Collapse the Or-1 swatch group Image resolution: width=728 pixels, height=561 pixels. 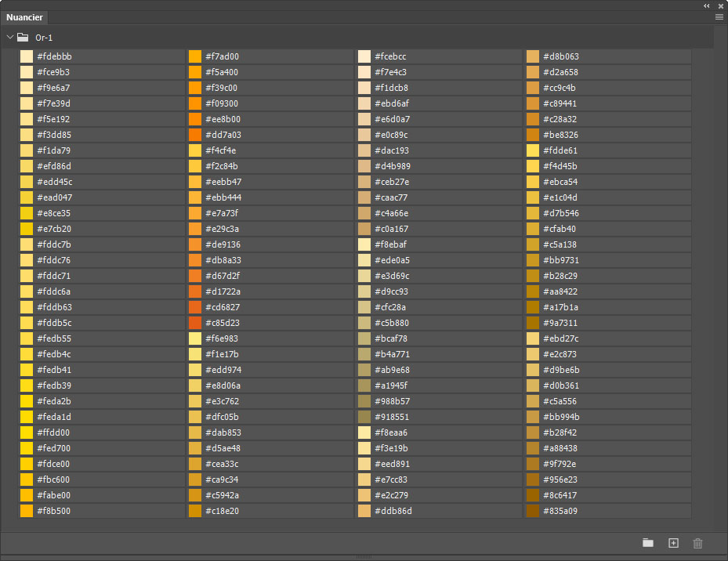pos(9,37)
